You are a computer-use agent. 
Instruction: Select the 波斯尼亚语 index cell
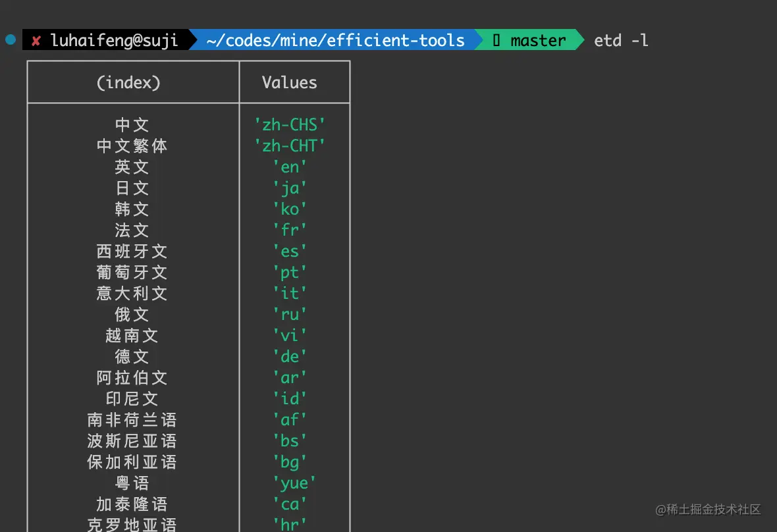tap(132, 441)
